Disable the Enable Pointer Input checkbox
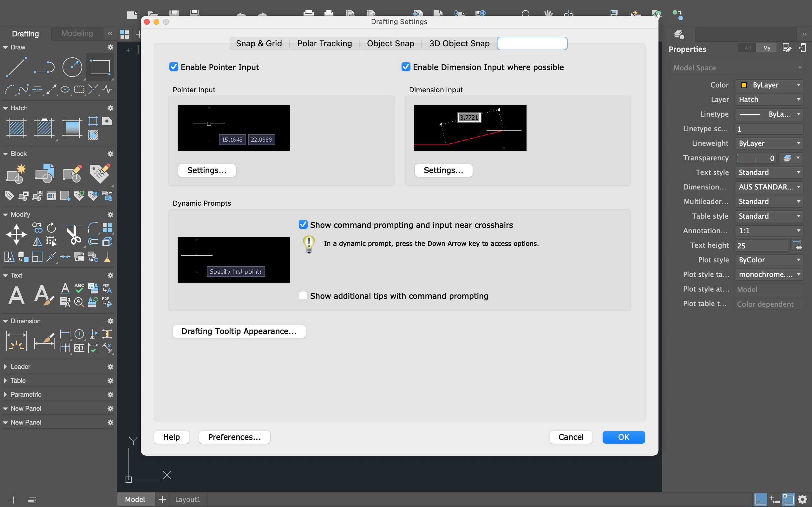Viewport: 812px width, 507px height. (174, 67)
